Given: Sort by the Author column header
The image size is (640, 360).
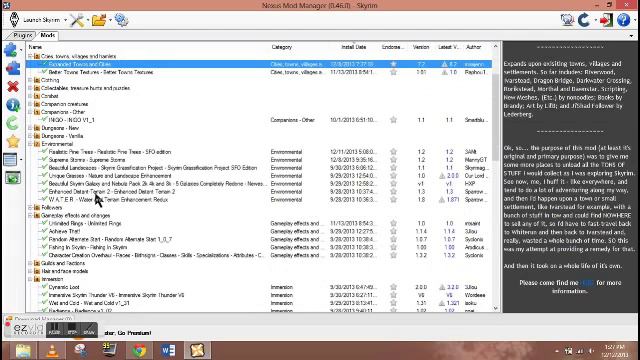Looking at the screenshot, I should tap(473, 47).
